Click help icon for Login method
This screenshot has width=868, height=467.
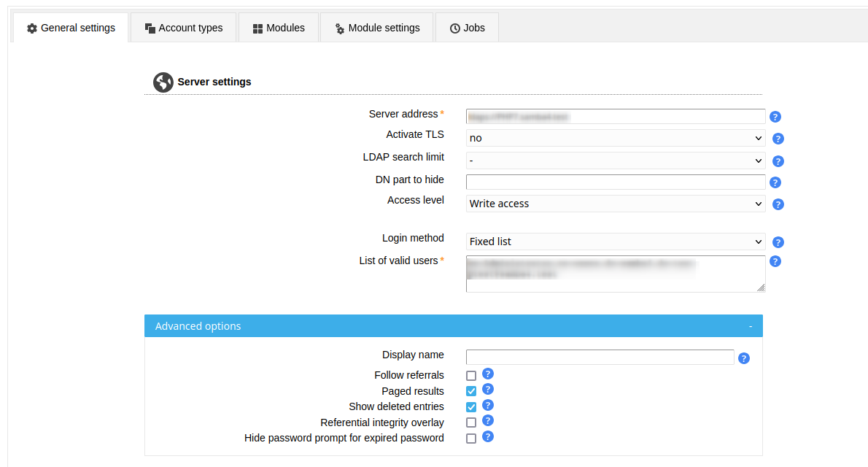(x=778, y=242)
